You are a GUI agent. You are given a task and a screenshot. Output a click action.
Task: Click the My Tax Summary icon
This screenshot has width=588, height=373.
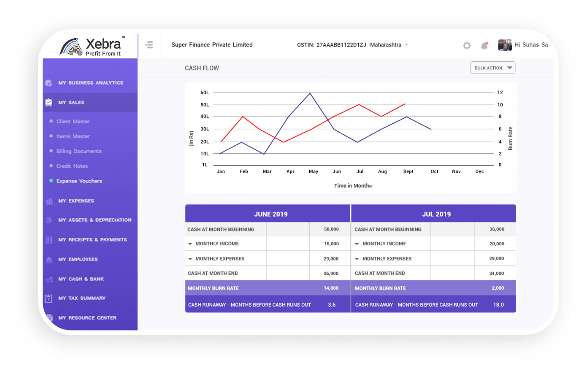point(49,298)
